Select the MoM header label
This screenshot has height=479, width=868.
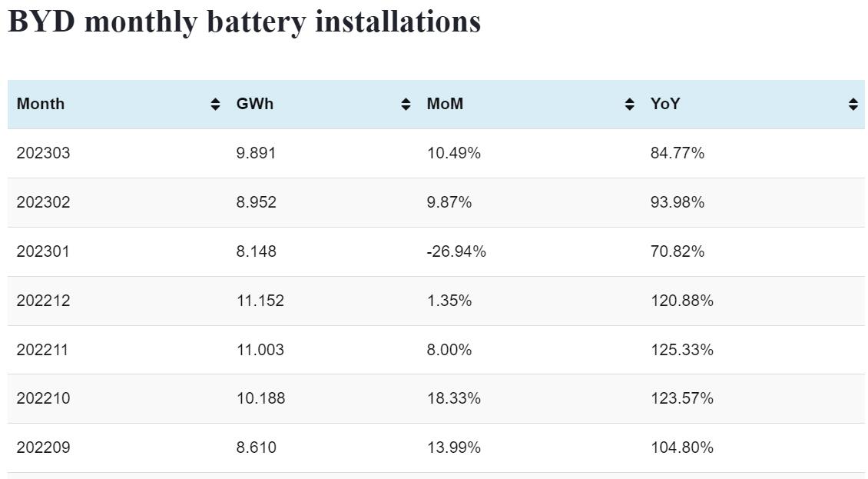(445, 104)
